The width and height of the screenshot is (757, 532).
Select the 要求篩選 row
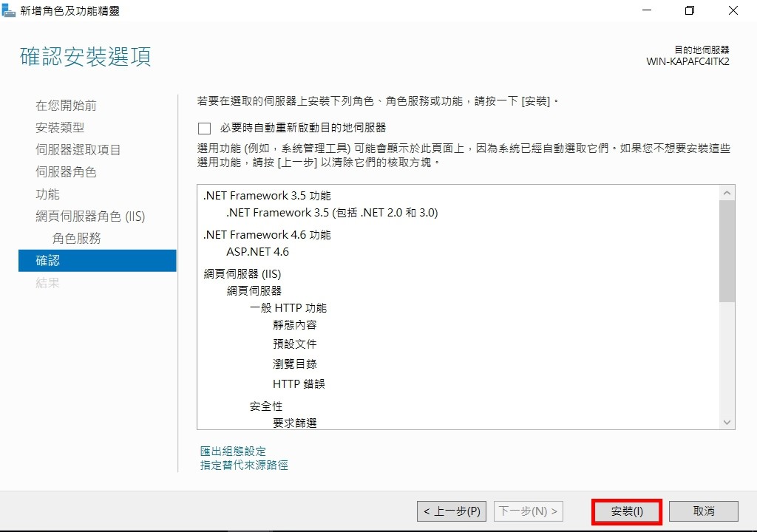(294, 423)
